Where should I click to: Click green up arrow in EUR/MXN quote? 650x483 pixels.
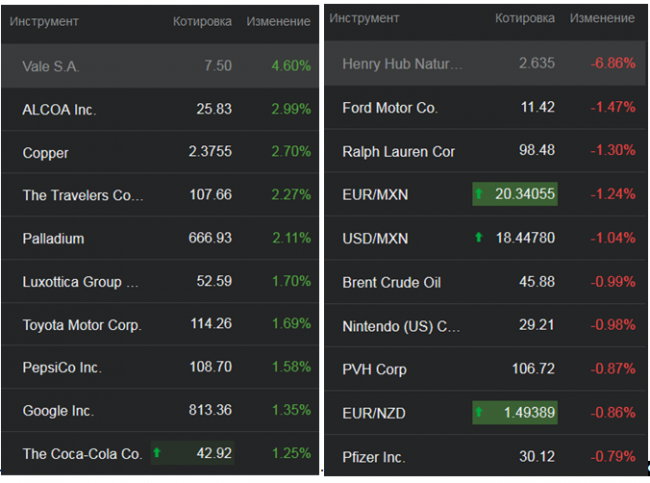pos(481,194)
